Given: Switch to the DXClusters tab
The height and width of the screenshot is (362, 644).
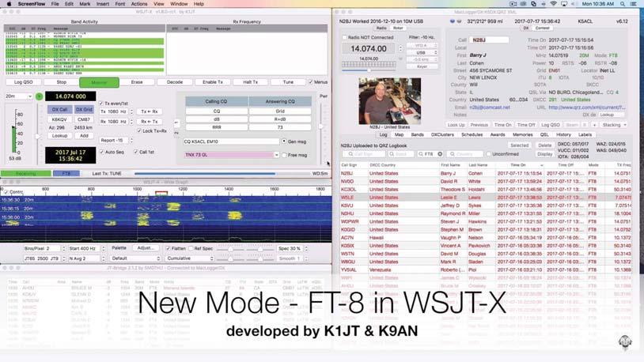Looking at the screenshot, I should [442, 134].
